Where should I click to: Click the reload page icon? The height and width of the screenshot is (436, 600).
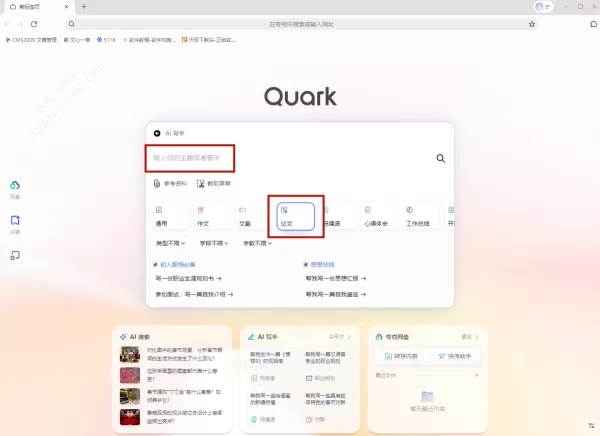tap(34, 24)
